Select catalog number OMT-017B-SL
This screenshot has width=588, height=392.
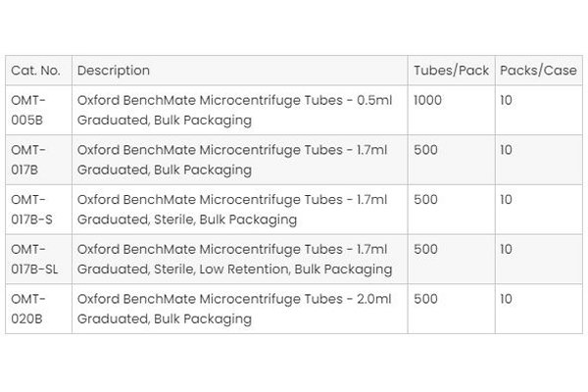click(37, 260)
